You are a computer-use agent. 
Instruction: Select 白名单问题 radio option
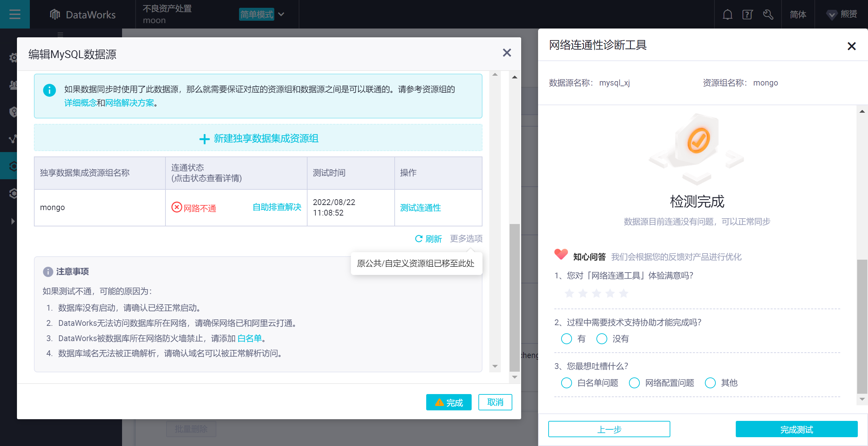tap(567, 383)
